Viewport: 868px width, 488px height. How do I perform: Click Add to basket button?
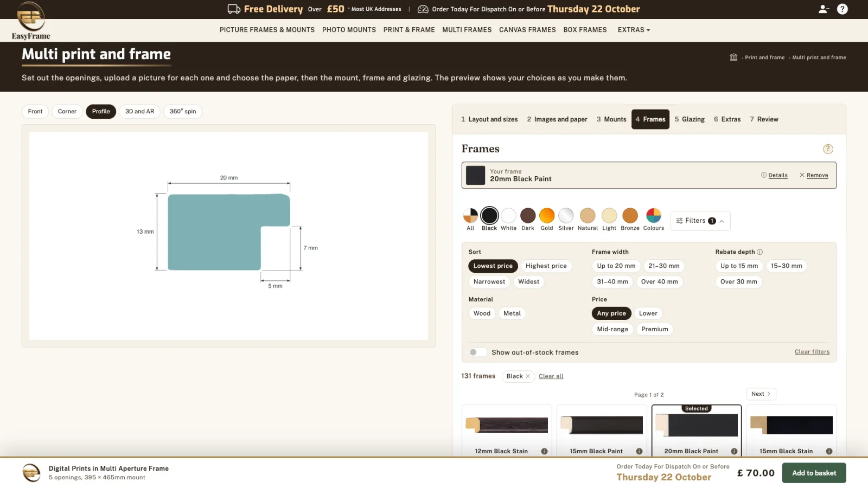click(x=814, y=473)
